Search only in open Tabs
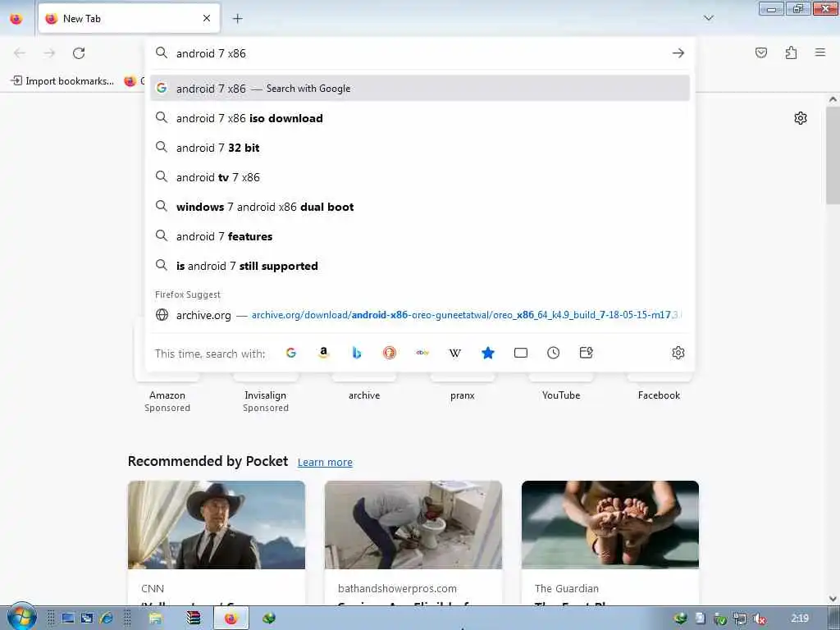This screenshot has height=630, width=840. click(521, 353)
